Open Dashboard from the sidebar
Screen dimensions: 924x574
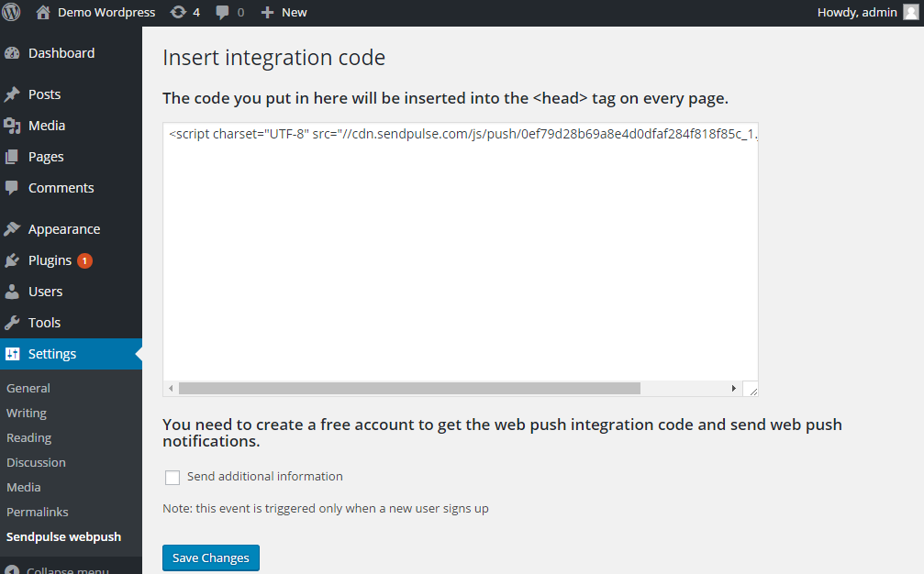[x=61, y=53]
